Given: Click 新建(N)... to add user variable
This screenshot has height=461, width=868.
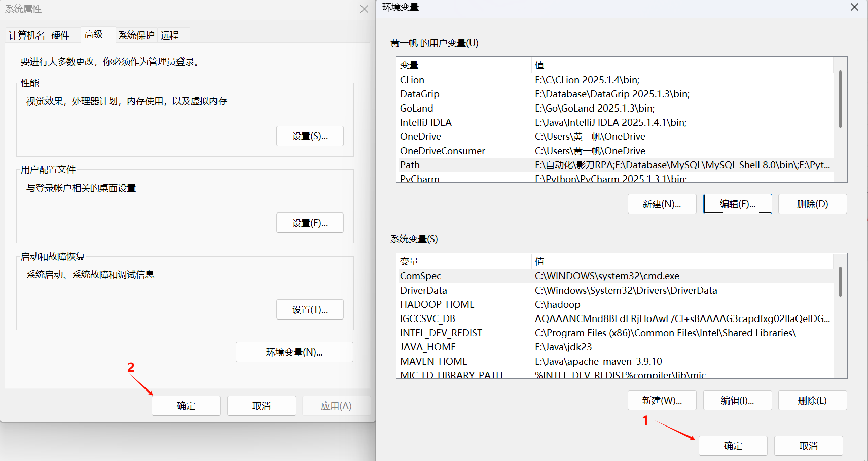Looking at the screenshot, I should [x=662, y=204].
